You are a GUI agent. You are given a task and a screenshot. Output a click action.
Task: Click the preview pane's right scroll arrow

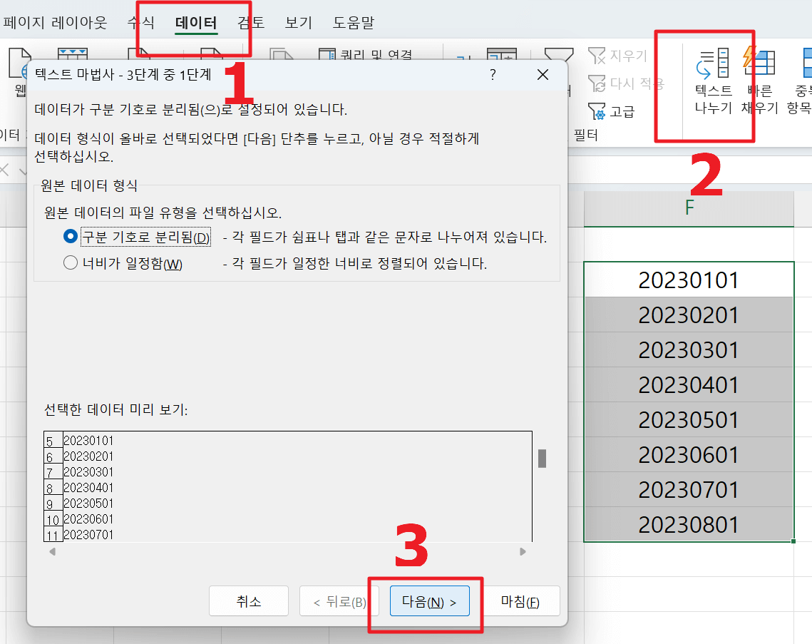coord(523,551)
